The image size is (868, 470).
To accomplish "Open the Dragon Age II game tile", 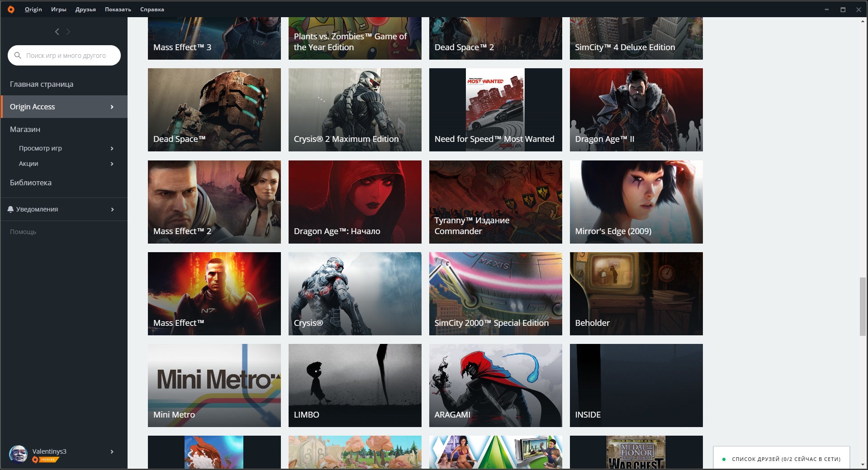I will [x=636, y=110].
